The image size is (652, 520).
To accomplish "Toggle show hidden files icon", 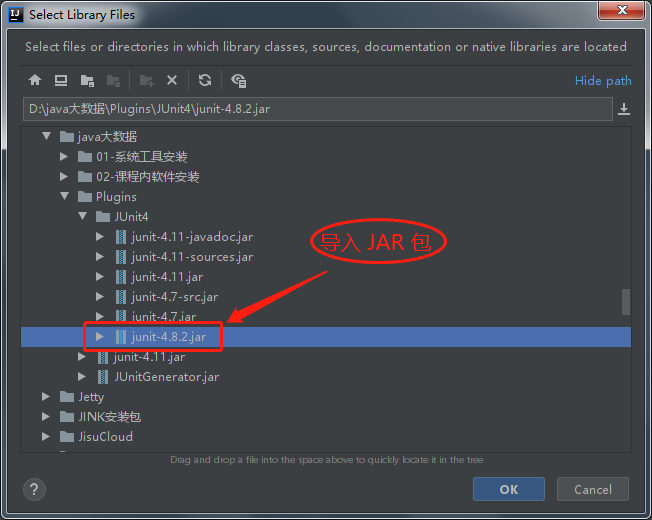I will [239, 80].
